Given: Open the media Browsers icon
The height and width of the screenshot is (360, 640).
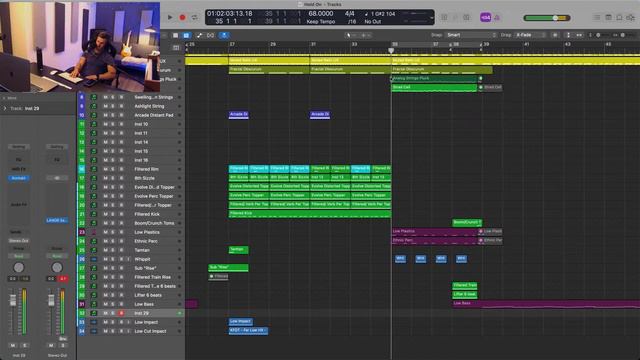Looking at the screenshot, I should 631,18.
